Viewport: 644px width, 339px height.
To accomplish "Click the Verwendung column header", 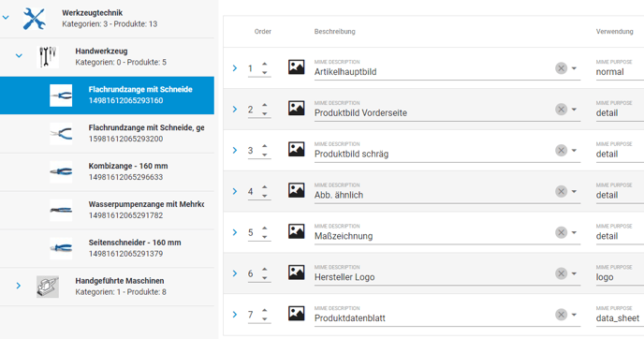I will (614, 31).
